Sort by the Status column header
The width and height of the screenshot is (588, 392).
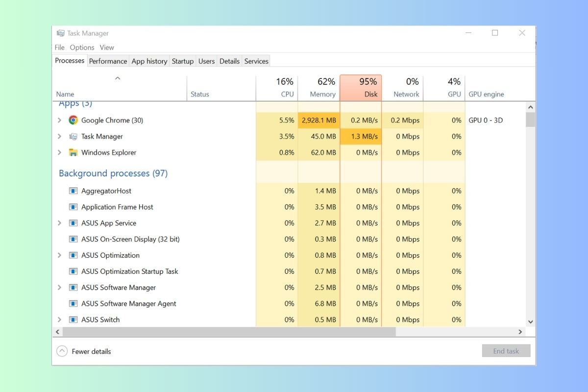point(221,88)
